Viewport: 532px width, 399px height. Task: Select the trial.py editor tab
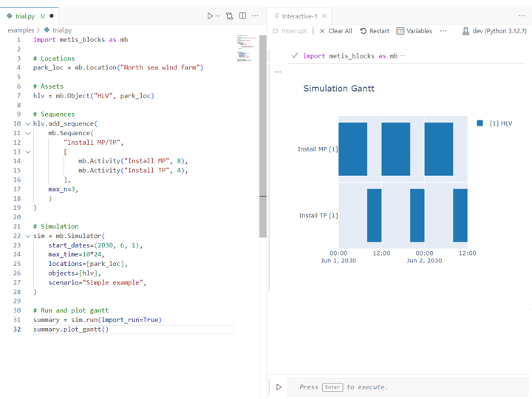[30, 16]
